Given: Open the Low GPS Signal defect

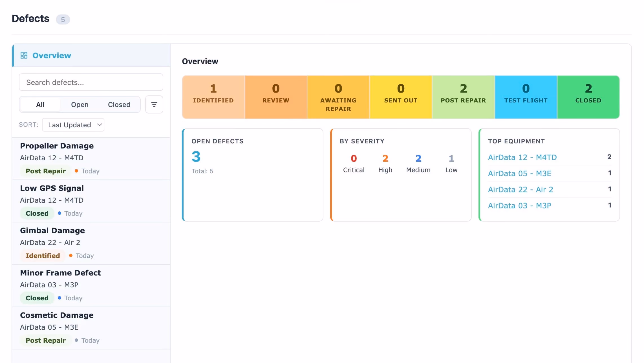Looking at the screenshot, I should (91, 201).
